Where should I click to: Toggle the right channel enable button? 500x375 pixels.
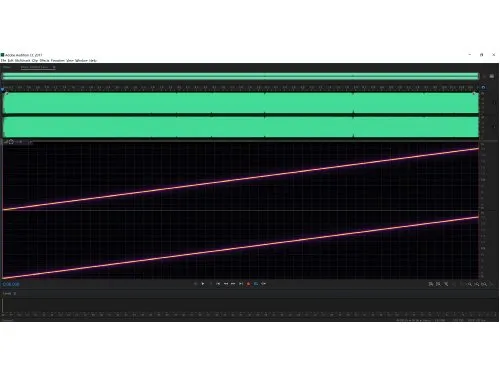(494, 127)
